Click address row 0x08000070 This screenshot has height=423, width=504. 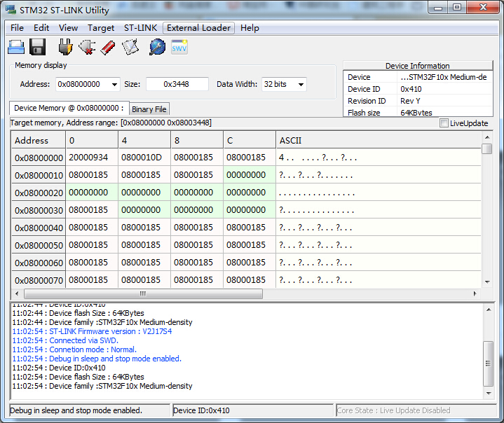pyautogui.click(x=39, y=280)
